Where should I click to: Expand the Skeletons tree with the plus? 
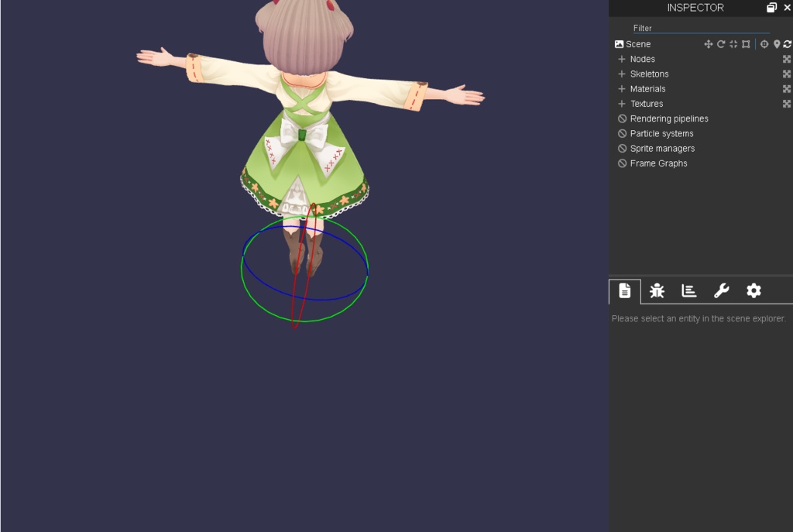pyautogui.click(x=622, y=74)
